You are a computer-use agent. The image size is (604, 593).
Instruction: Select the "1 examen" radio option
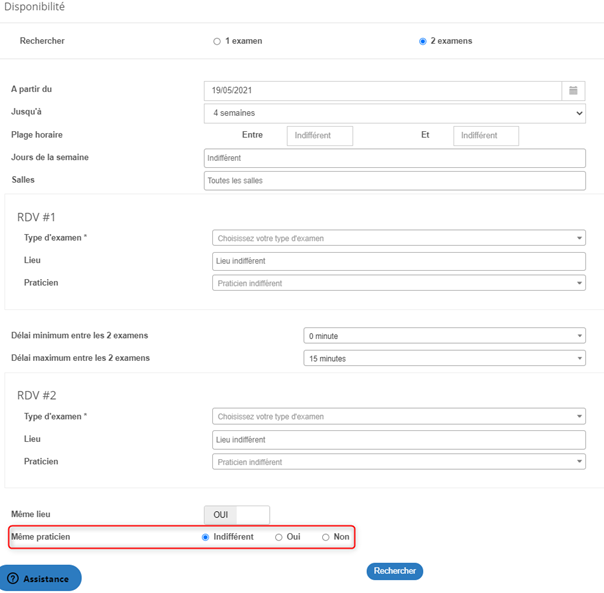217,42
